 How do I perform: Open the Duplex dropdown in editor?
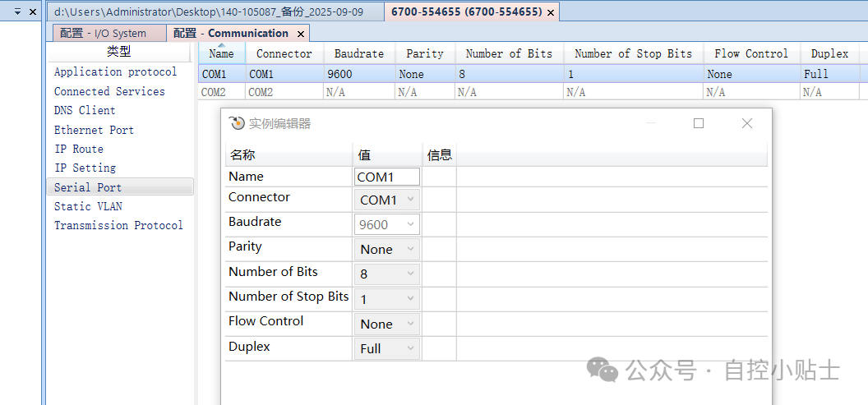pyautogui.click(x=387, y=348)
